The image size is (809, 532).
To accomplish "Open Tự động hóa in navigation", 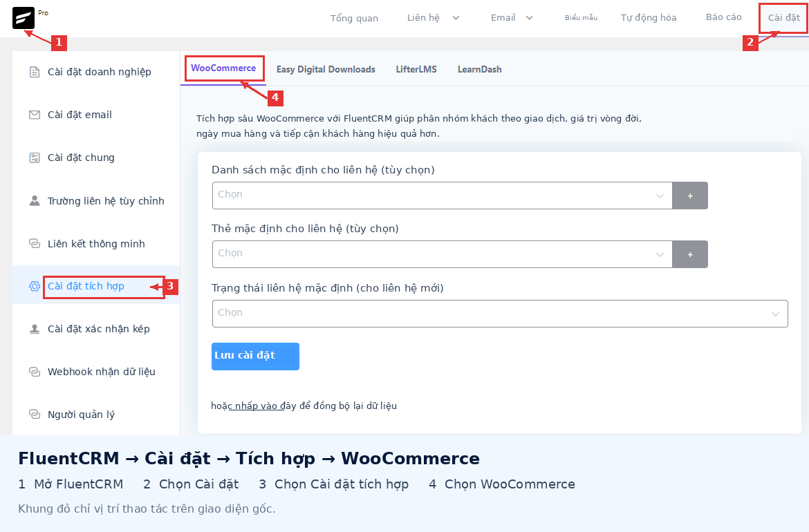I will [x=649, y=17].
